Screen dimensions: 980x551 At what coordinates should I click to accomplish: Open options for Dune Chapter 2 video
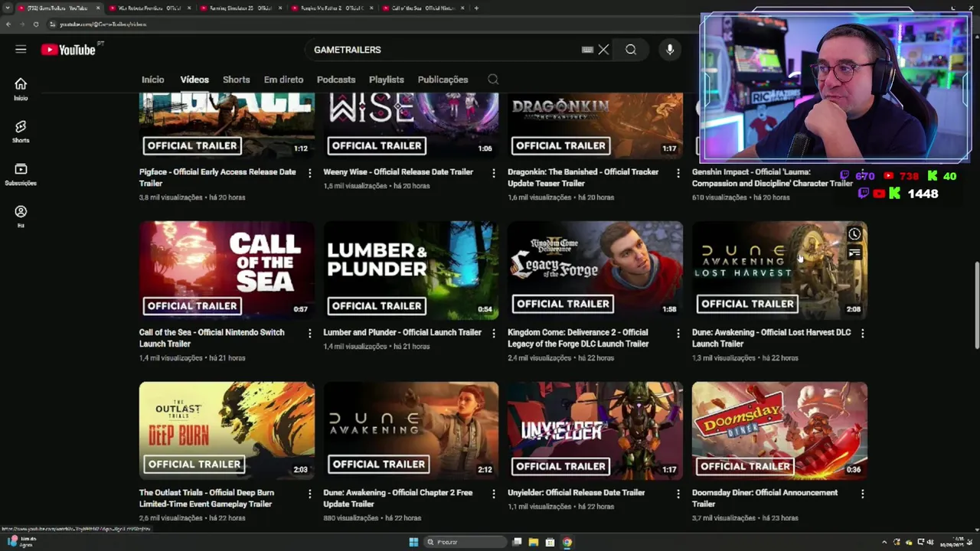tap(493, 494)
